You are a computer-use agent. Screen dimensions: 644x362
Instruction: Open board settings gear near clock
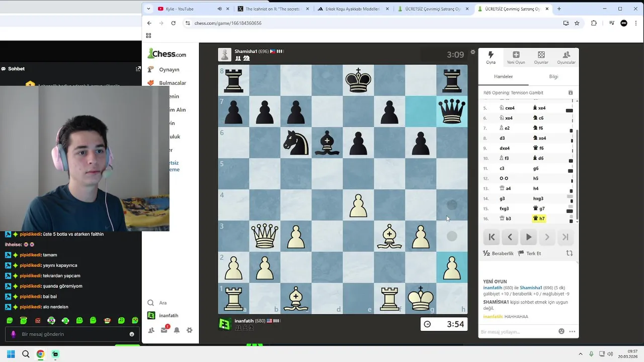tap(472, 52)
